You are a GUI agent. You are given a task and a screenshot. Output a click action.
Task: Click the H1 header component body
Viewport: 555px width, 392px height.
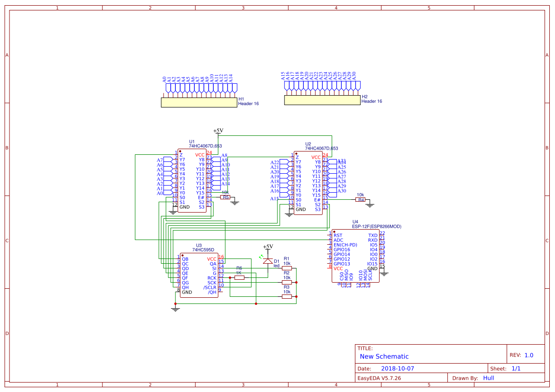(199, 103)
